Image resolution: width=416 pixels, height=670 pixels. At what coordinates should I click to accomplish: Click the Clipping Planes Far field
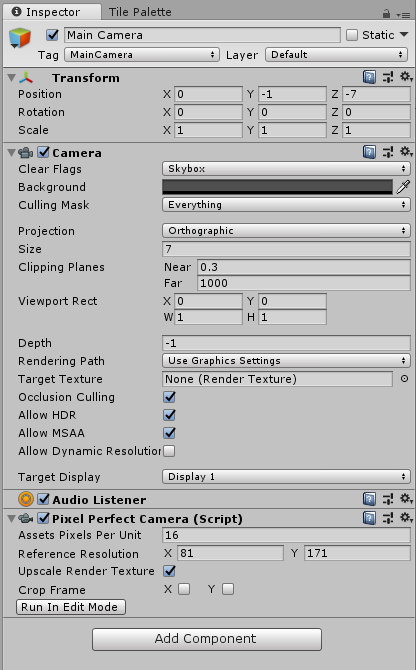pos(304,283)
